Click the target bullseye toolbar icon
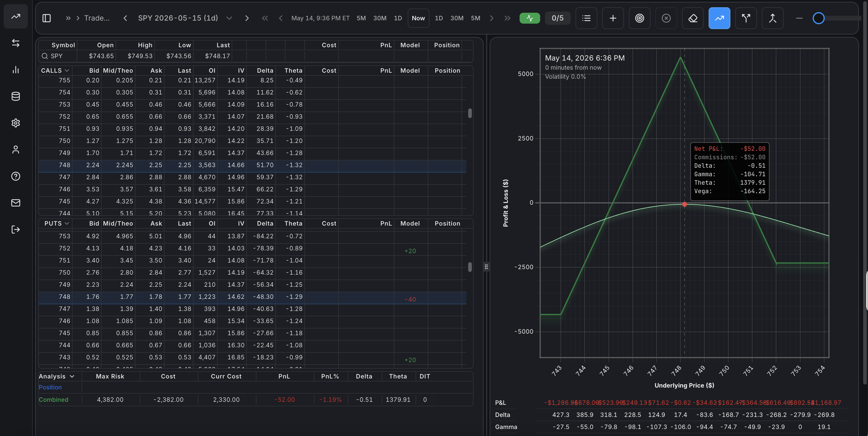The width and height of the screenshot is (868, 436). [640, 18]
